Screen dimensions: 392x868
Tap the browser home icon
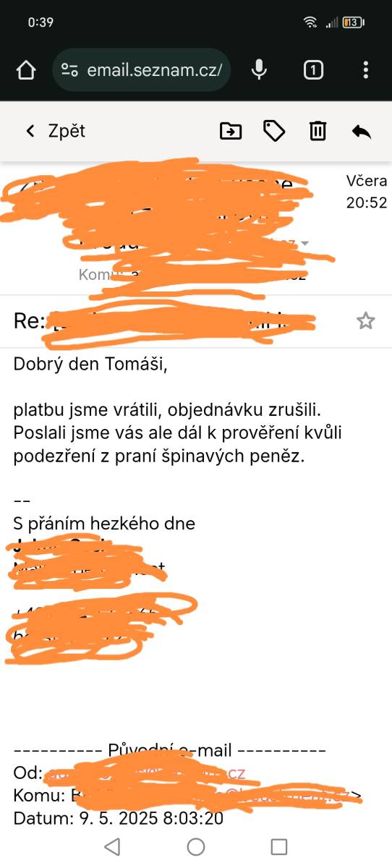pyautogui.click(x=25, y=70)
